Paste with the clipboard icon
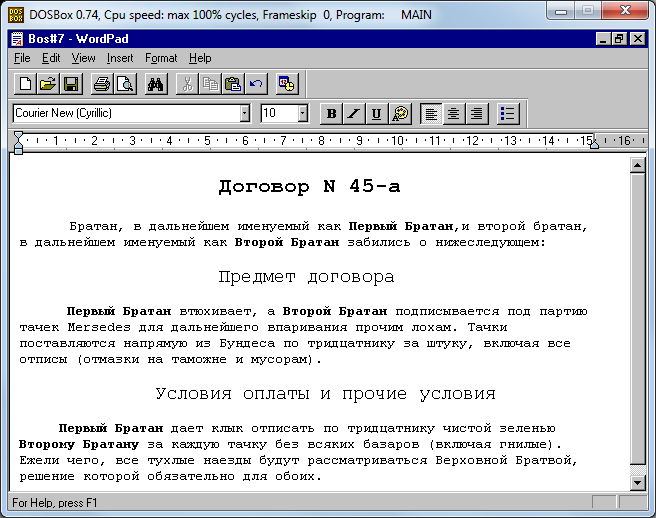The image size is (656, 518). coord(233,84)
